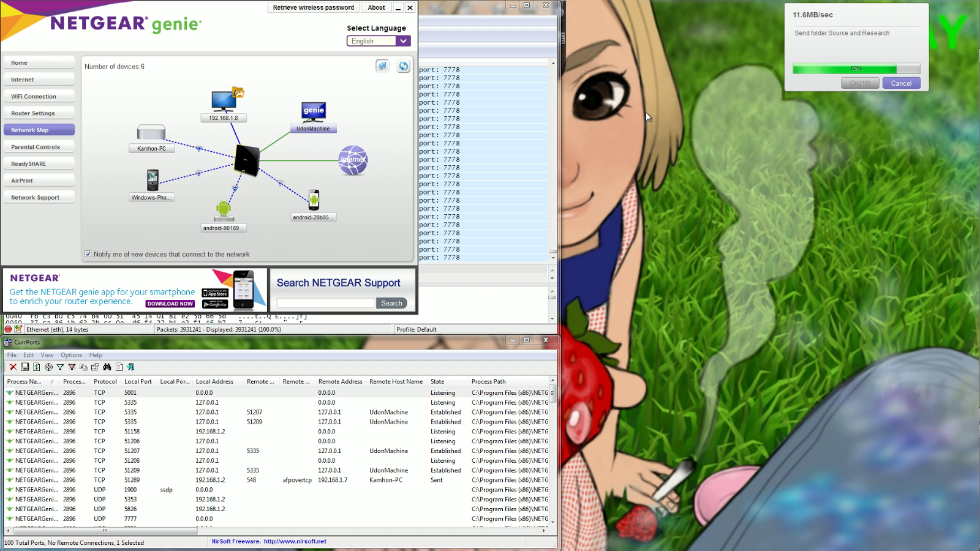Select the row with local port 51289

tap(277, 480)
